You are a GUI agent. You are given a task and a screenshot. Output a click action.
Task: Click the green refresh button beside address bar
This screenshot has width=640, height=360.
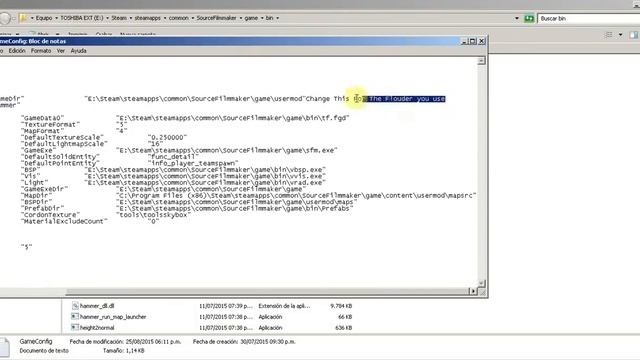529,18
